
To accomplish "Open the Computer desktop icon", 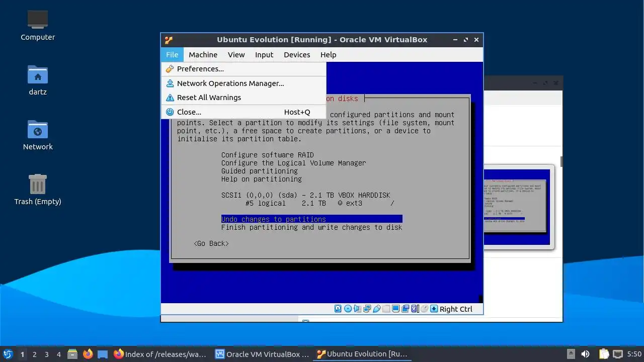I will 38,25.
